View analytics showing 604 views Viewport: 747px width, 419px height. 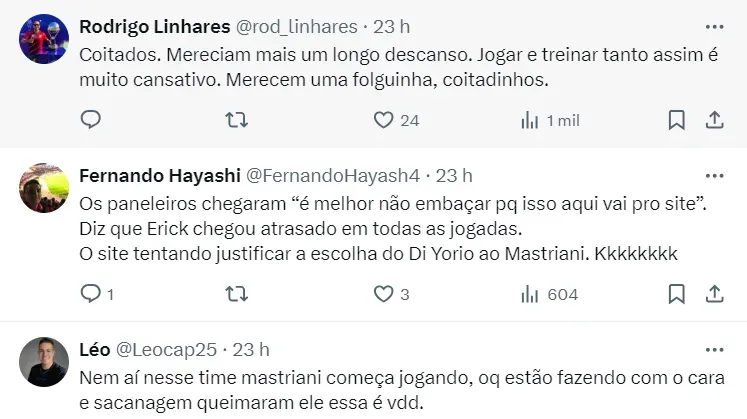click(530, 294)
